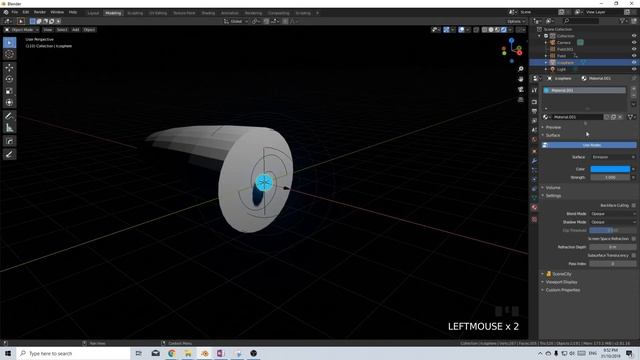The width and height of the screenshot is (640, 360).
Task: Toggle X-ray display button
Action: [x=476, y=30]
